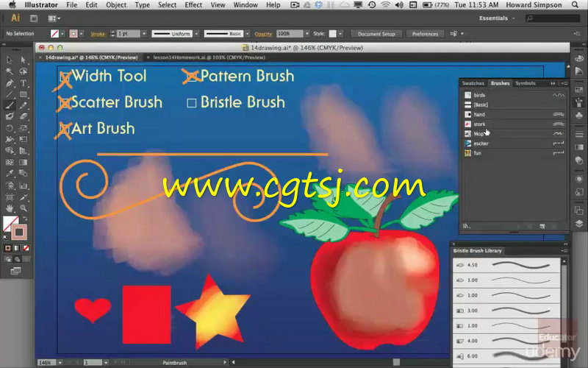The image size is (588, 368).
Task: Select the Hand tool
Action: click(x=10, y=208)
